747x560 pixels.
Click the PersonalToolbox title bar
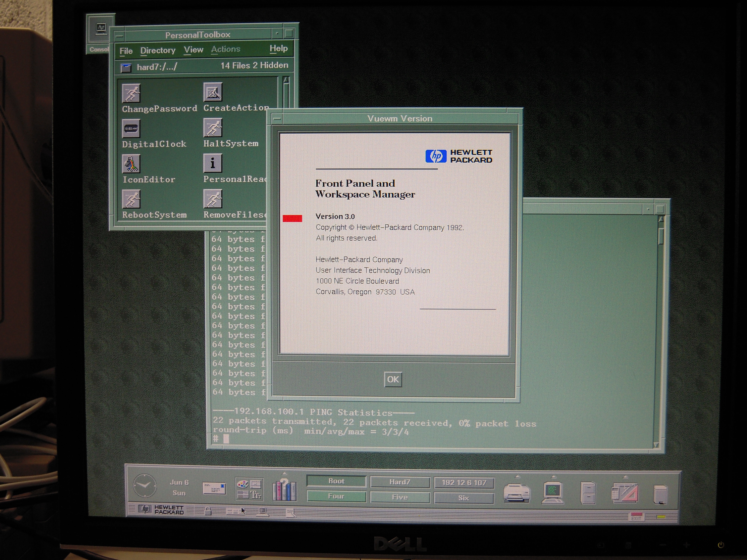click(x=198, y=34)
